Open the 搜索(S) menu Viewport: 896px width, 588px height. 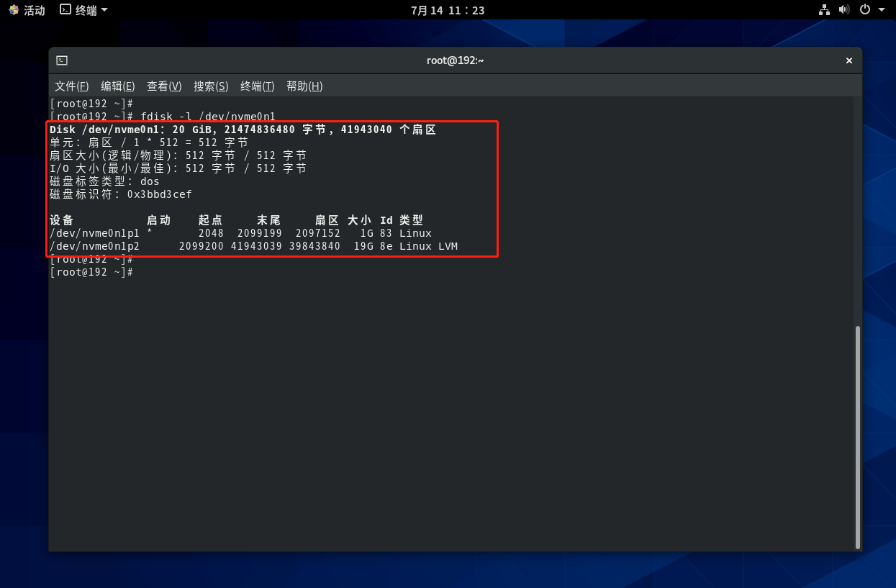pyautogui.click(x=211, y=86)
